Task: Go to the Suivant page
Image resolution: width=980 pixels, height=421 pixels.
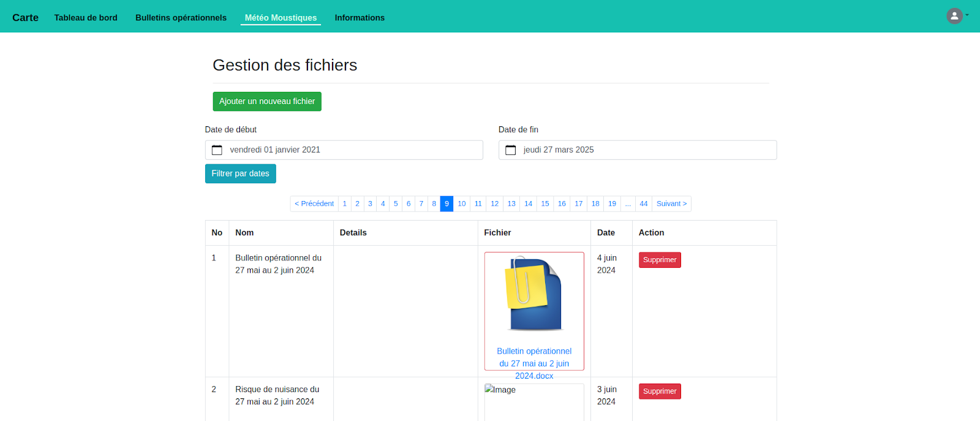Action: tap(671, 204)
